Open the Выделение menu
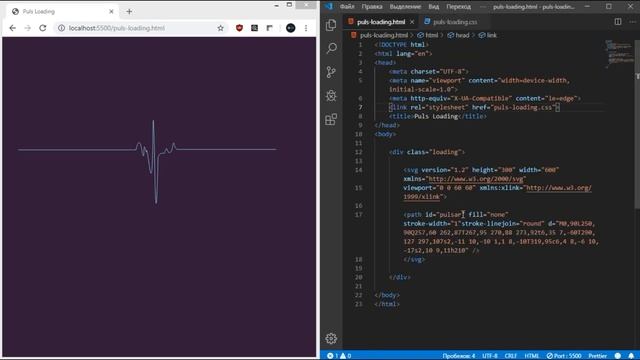Image resolution: width=640 pixels, height=360 pixels. point(405,7)
